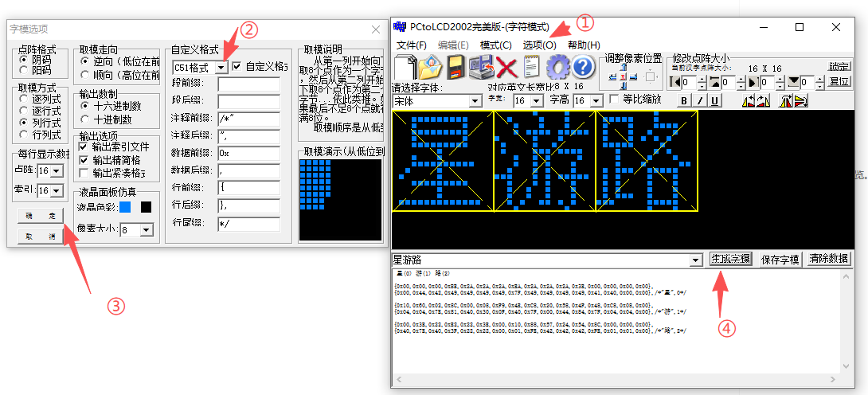This screenshot has width=868, height=395.
Task: Click the 注释前缀 input field
Action: click(248, 119)
